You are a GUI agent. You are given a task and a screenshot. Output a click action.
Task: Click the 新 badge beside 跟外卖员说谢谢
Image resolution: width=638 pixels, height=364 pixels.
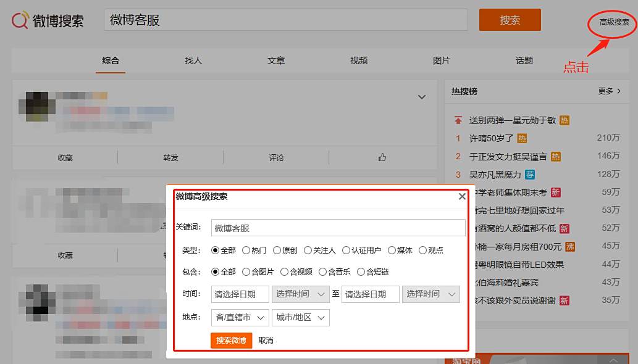(565, 300)
